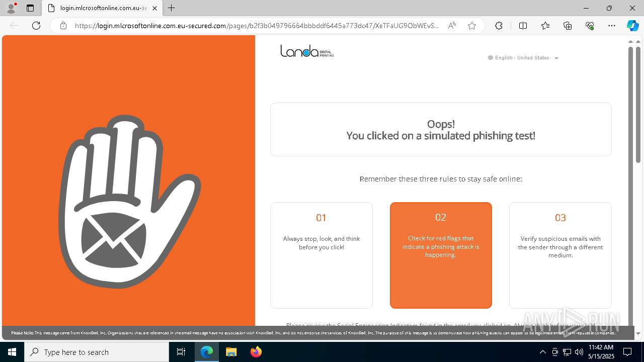Image resolution: width=644 pixels, height=362 pixels.
Task: Click the Landa Digital Printing logo
Action: 307,51
